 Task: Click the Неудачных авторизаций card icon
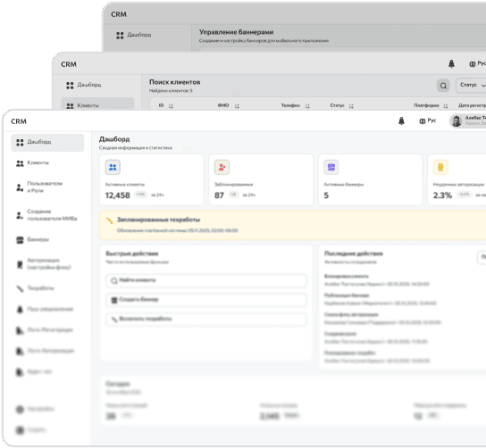tap(440, 167)
